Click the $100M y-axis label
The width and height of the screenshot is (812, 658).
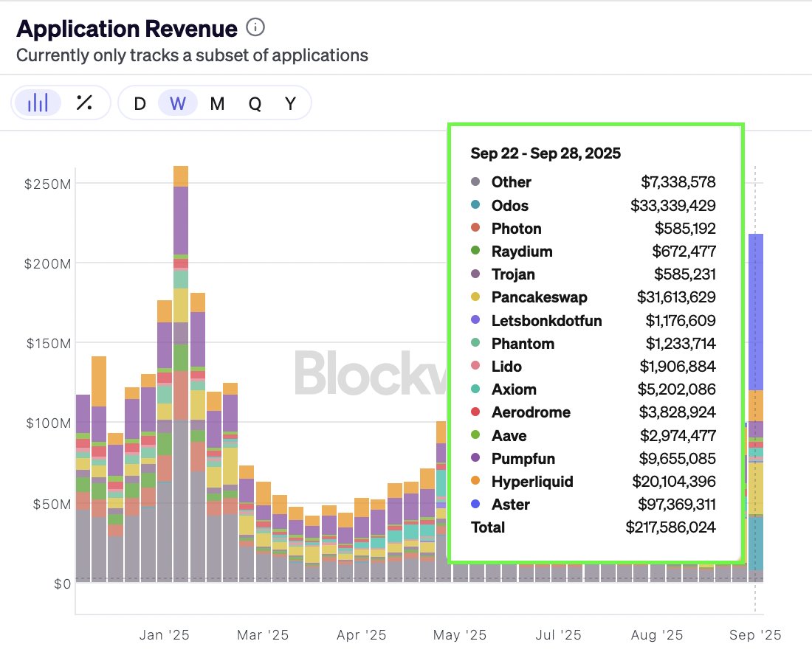click(x=49, y=423)
